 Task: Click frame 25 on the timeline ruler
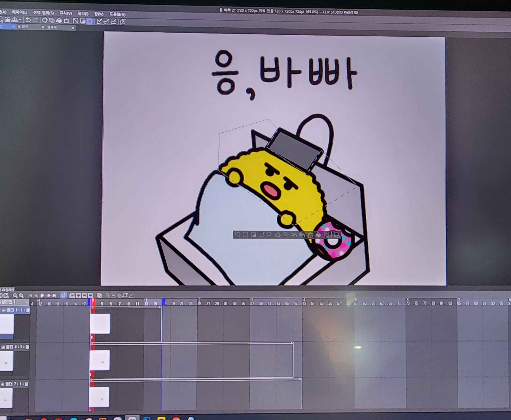tap(199, 303)
